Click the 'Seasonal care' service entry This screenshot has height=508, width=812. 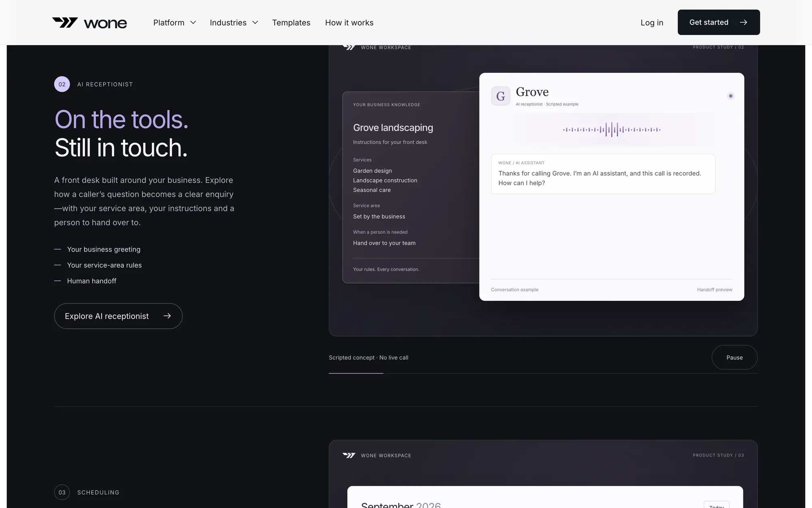coord(371,190)
